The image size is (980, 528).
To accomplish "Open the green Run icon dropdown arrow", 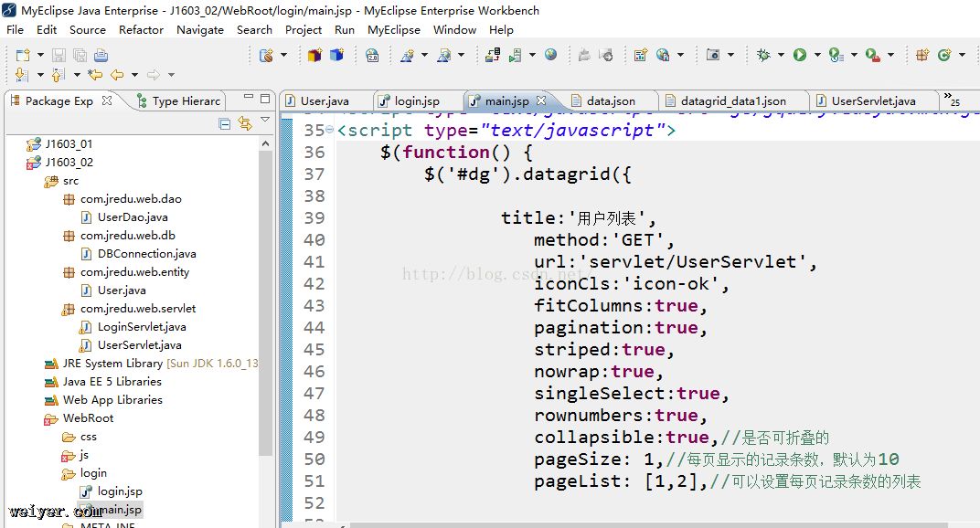I will tap(817, 55).
